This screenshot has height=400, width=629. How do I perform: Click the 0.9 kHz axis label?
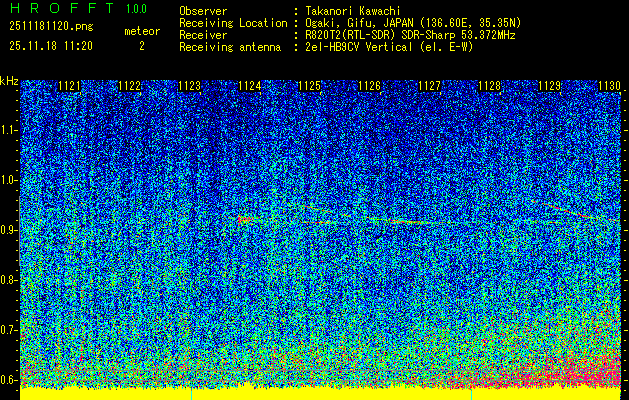[7, 230]
